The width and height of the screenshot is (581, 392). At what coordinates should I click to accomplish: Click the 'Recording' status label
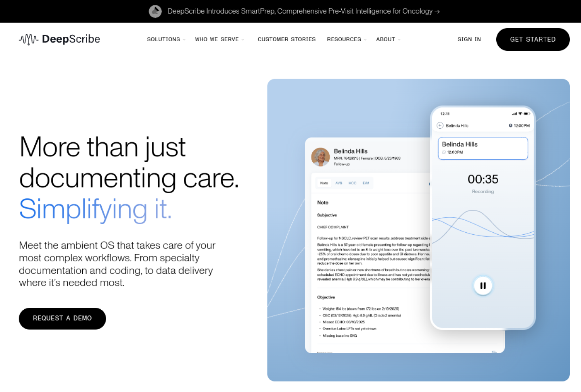pos(483,192)
